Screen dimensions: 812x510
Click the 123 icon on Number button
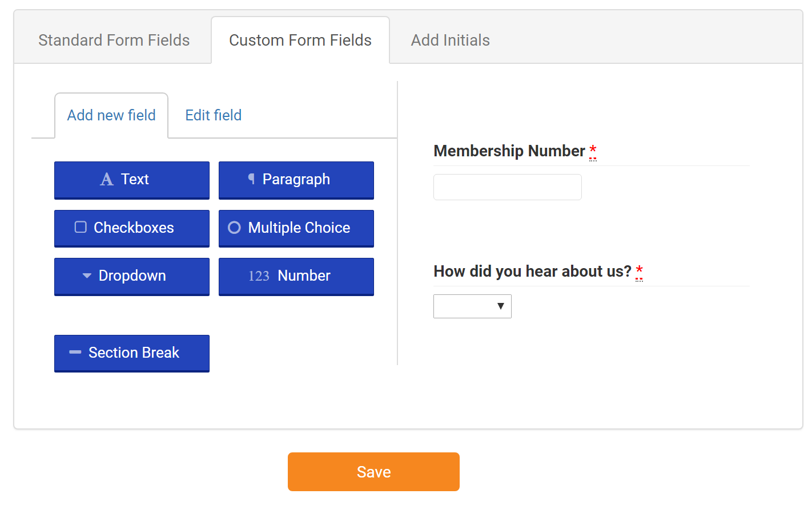click(x=259, y=276)
